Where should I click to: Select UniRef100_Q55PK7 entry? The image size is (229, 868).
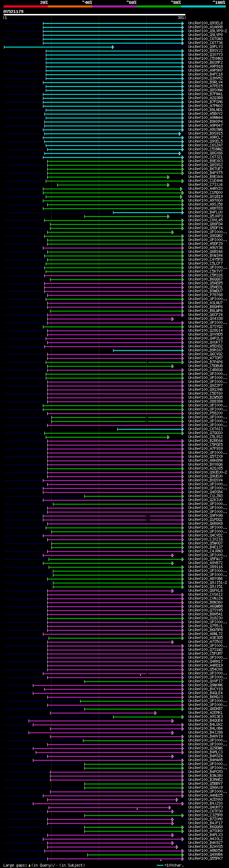click(205, 859)
